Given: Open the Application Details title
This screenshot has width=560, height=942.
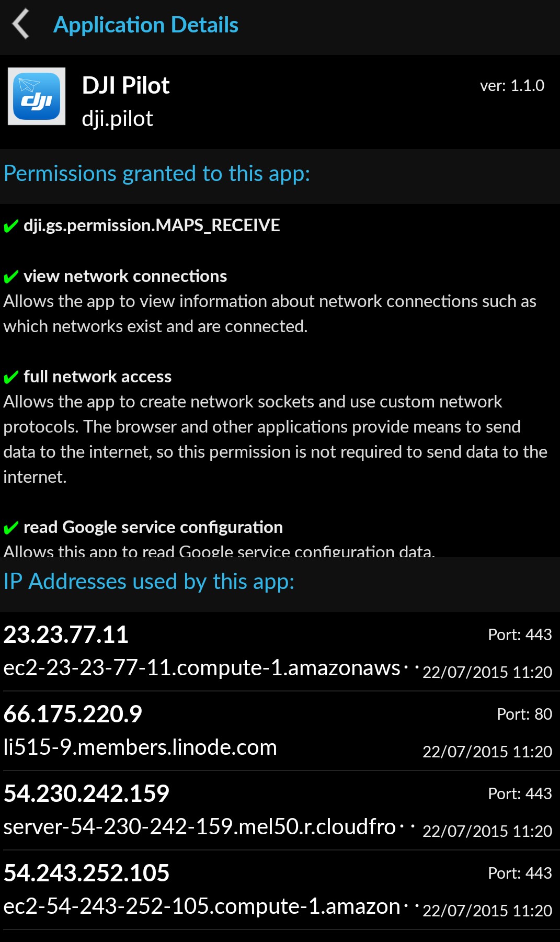Looking at the screenshot, I should [146, 25].
